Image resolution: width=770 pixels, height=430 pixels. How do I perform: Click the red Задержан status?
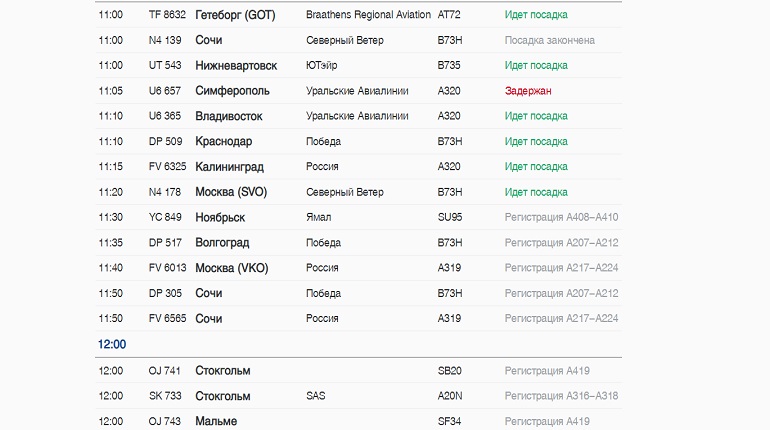tap(528, 91)
